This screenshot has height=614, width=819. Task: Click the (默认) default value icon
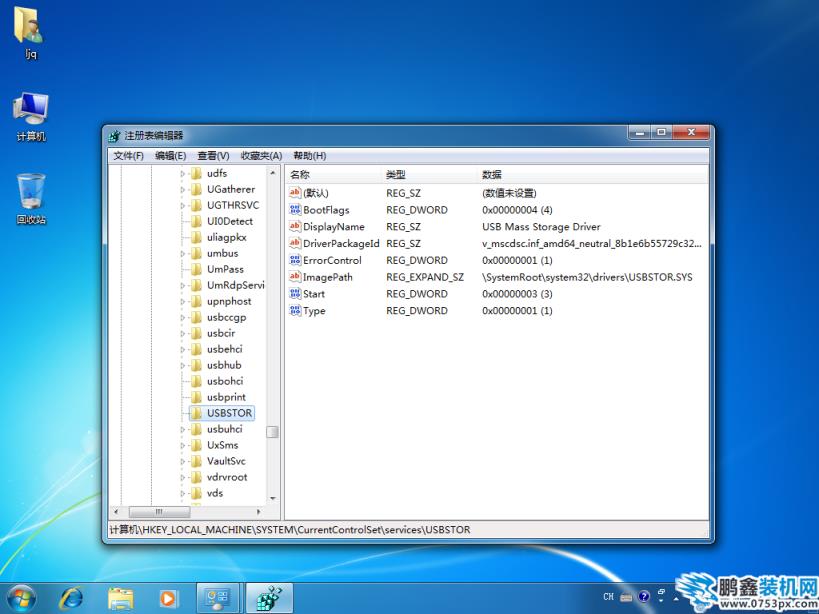295,193
